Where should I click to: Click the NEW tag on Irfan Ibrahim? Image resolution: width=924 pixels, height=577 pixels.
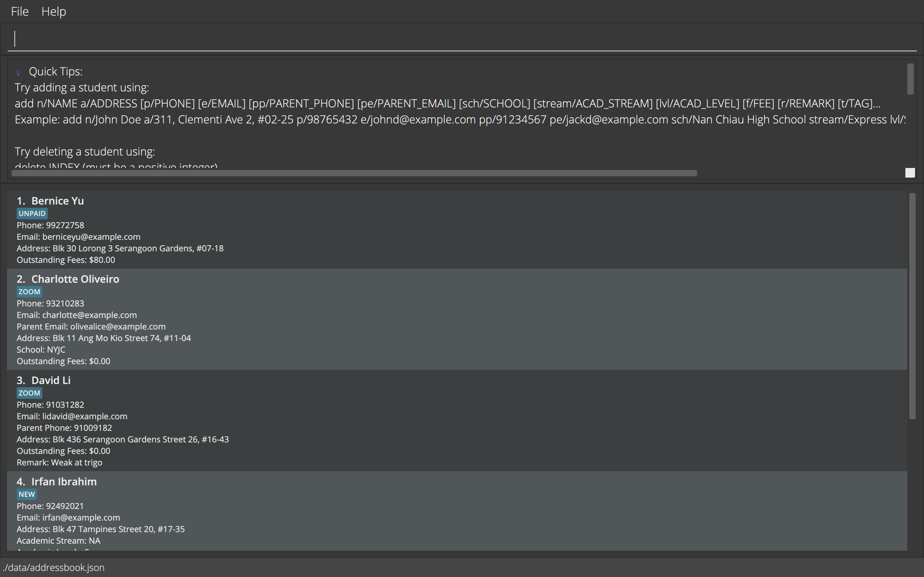(x=27, y=494)
